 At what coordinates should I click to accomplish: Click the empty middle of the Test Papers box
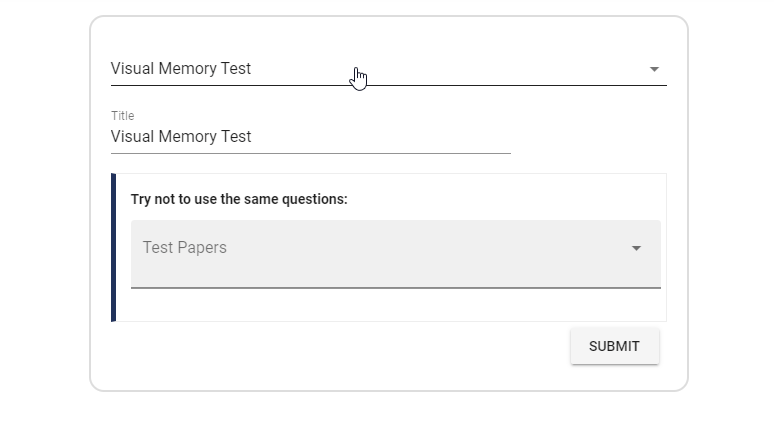(420, 248)
